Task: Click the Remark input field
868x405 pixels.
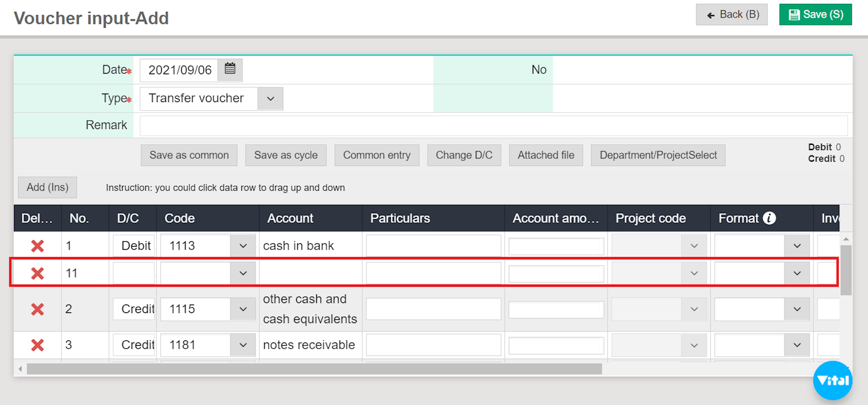Action: point(493,125)
